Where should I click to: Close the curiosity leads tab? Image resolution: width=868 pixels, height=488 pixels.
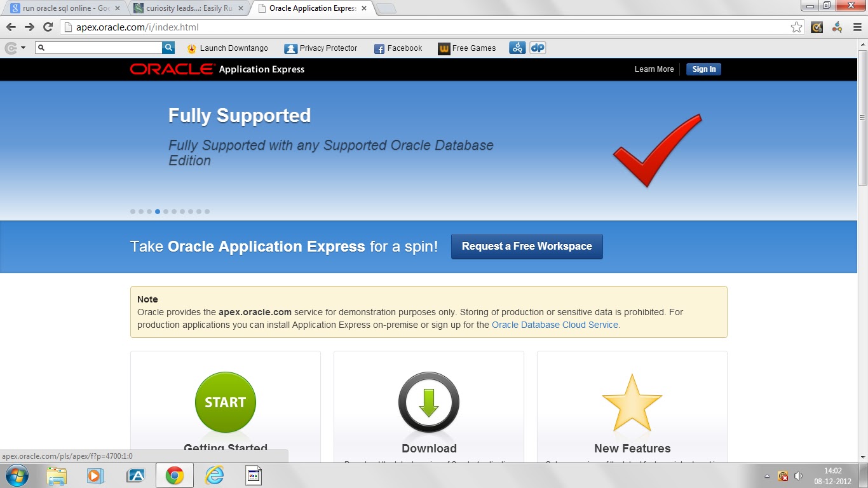click(x=240, y=8)
